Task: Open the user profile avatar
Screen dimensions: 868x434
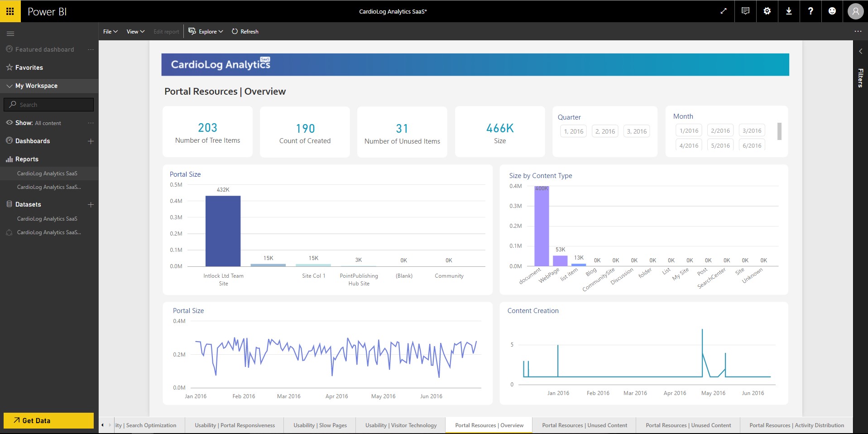Action: click(855, 11)
